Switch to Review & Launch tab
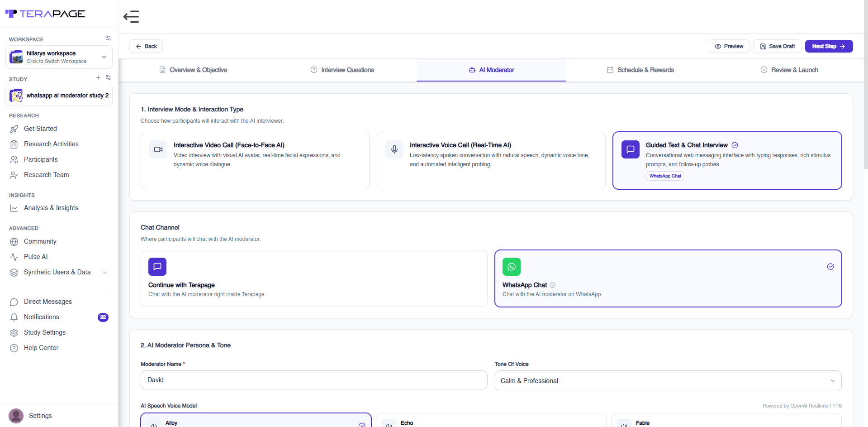The height and width of the screenshot is (427, 868). (x=789, y=70)
